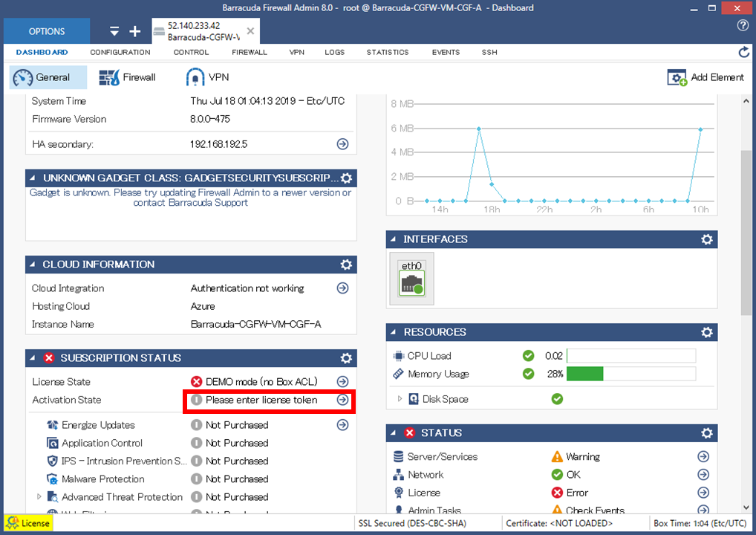The image size is (756, 535).
Task: Switch to the LOGS tab
Action: [335, 52]
